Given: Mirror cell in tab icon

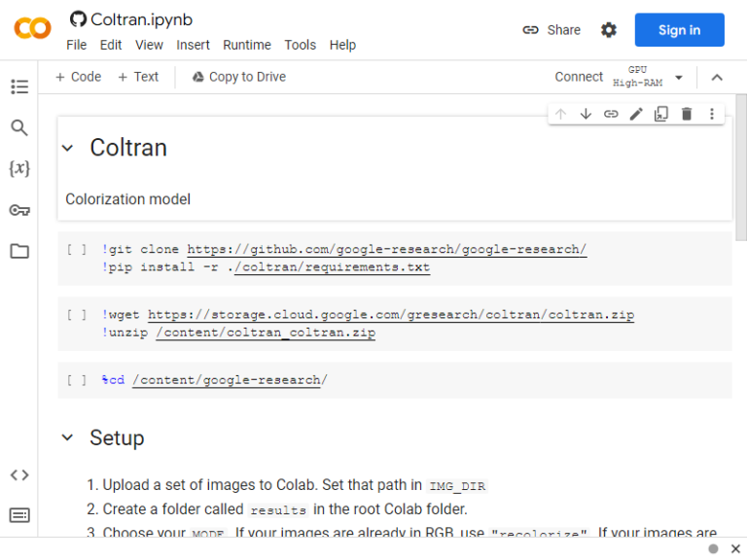Looking at the screenshot, I should tap(661, 114).
